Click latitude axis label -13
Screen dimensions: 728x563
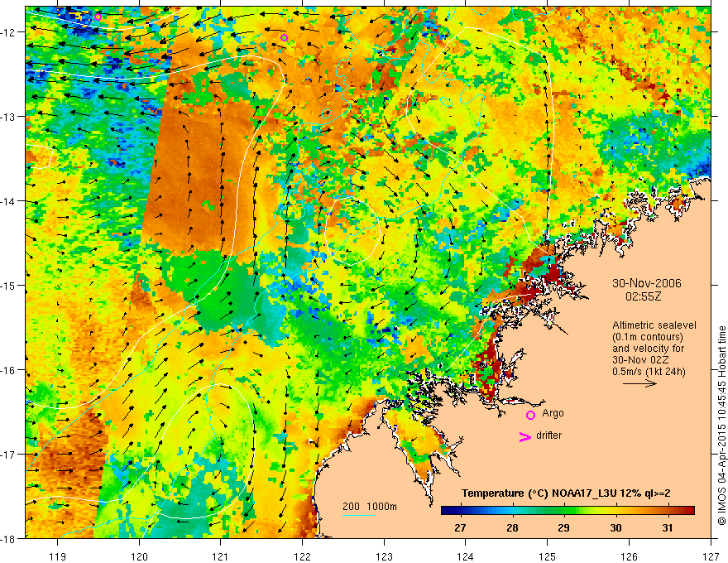pos(8,116)
